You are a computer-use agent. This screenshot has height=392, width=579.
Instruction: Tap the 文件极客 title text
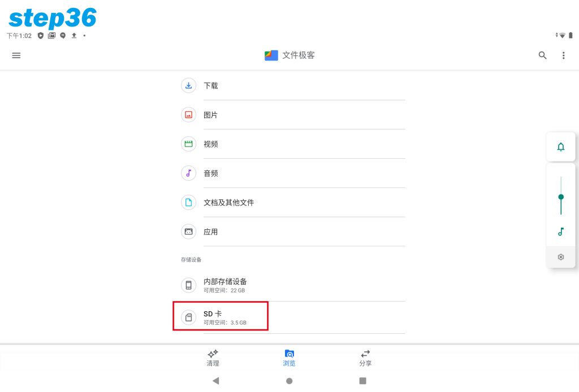click(299, 55)
